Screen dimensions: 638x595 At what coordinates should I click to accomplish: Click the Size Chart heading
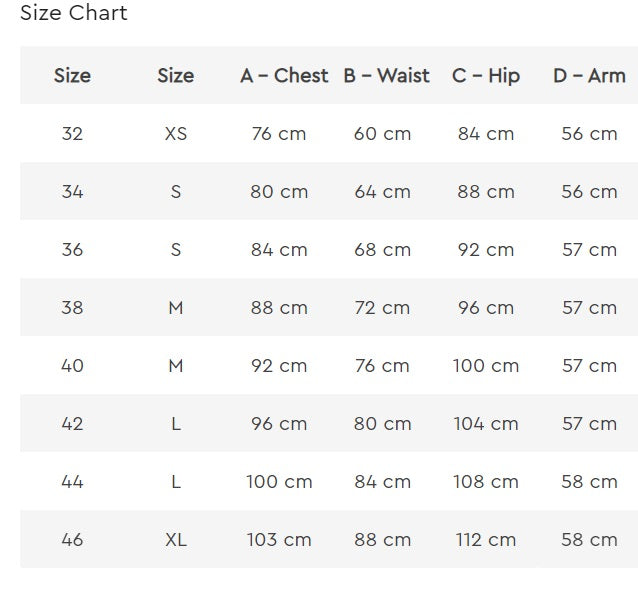coord(74,14)
